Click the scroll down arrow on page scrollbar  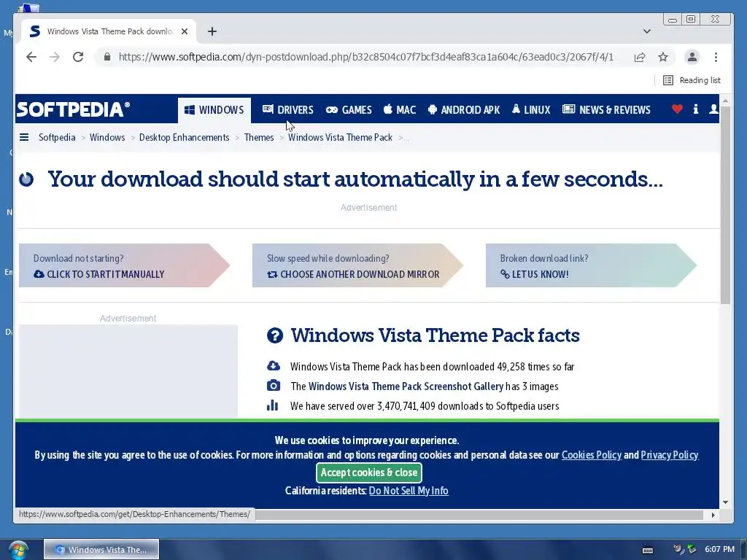725,502
